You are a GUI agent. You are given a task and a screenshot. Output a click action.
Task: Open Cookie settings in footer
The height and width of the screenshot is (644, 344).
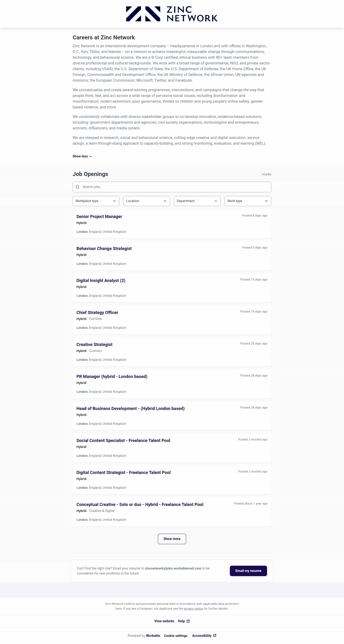[176, 635]
